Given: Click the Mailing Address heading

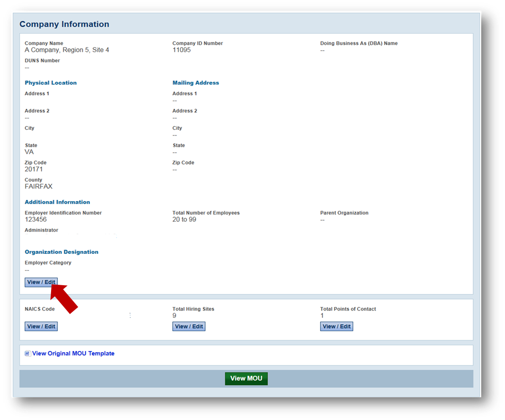Looking at the screenshot, I should 196,83.
